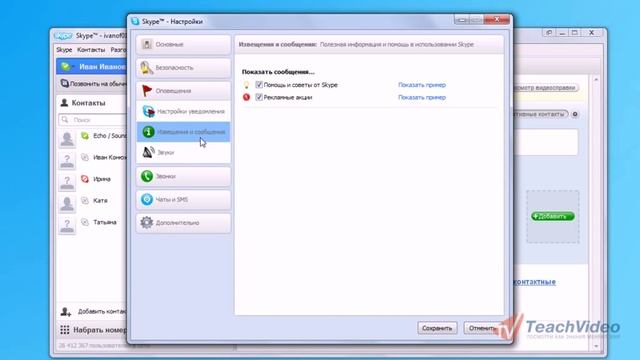Click the контактные link in main window
The image size is (640, 360).
click(535, 282)
